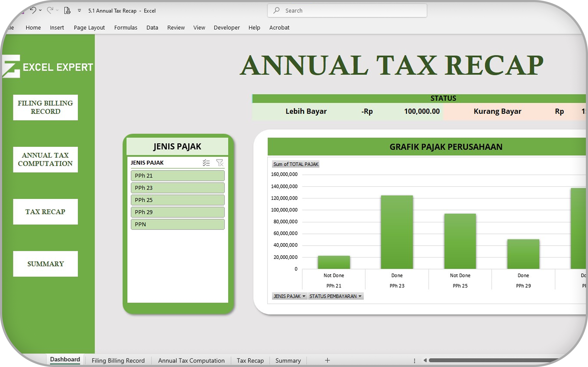588x367 pixels.
Task: Click the Redo arrow icon
Action: 50,10
